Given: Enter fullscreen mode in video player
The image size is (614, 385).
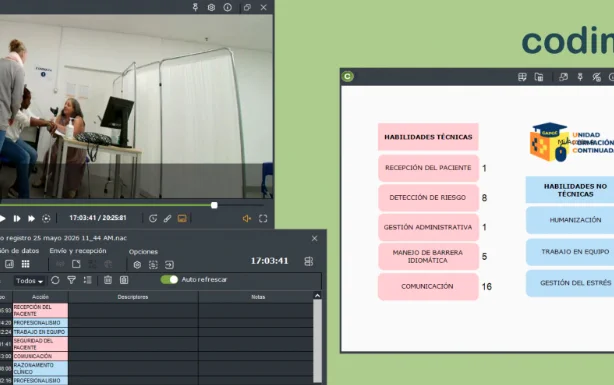Looking at the screenshot, I should point(263,219).
